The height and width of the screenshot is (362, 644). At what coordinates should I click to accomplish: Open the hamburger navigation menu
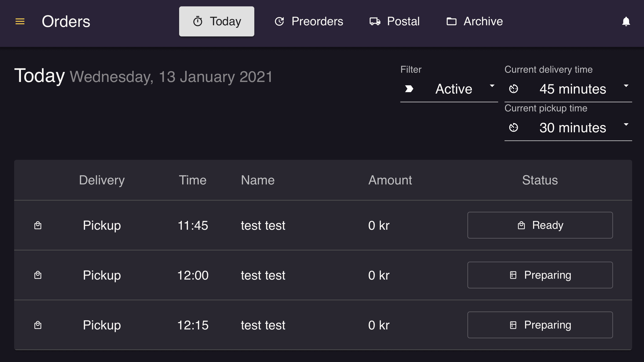(20, 21)
